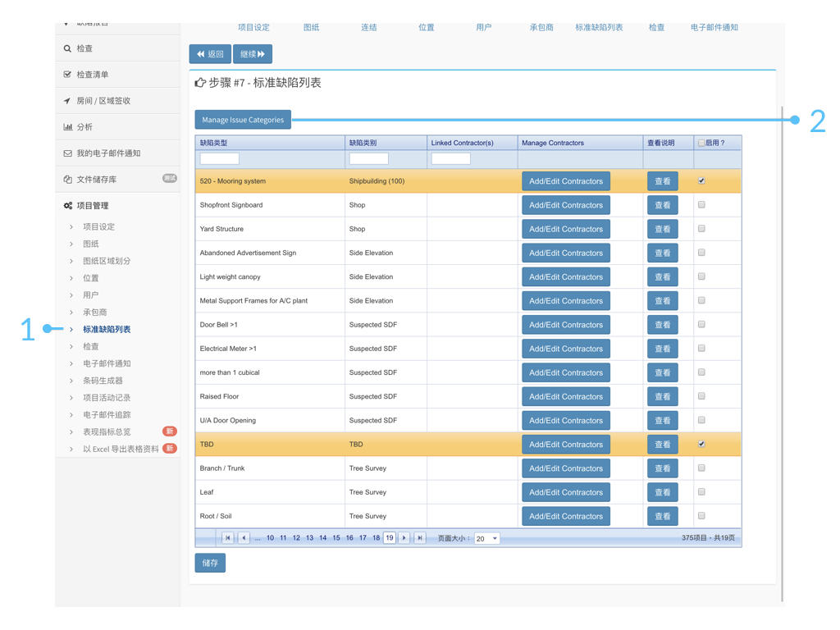Click the 新 badge next to 表现指标总览
The width and height of the screenshot is (840, 630).
pyautogui.click(x=170, y=431)
